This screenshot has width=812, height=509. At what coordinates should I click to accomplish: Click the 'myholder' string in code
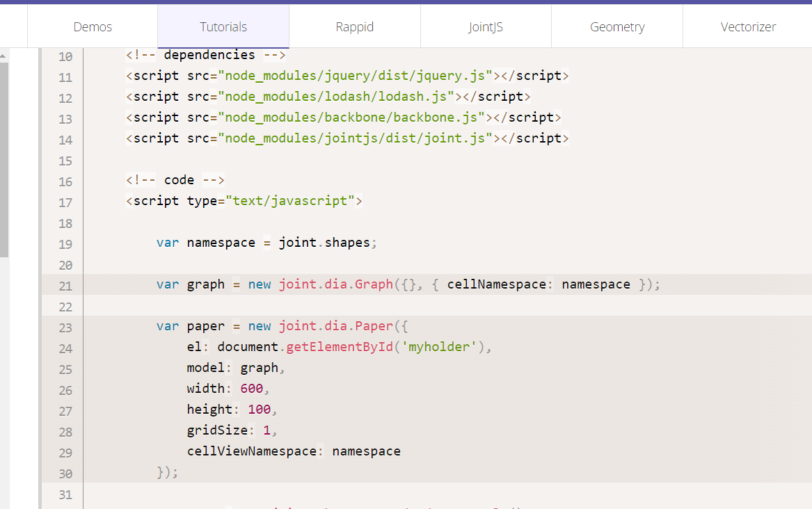(439, 347)
